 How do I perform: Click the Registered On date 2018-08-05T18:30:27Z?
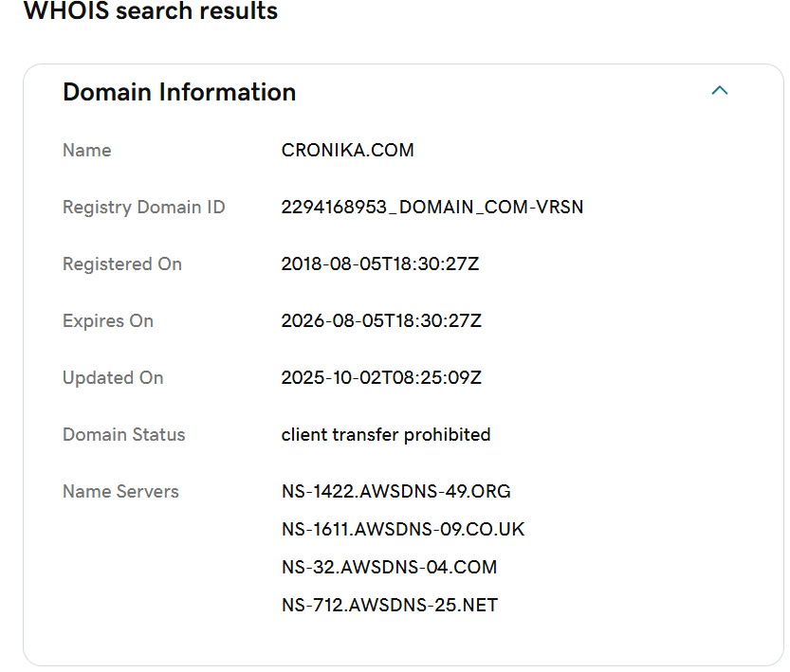click(x=380, y=263)
